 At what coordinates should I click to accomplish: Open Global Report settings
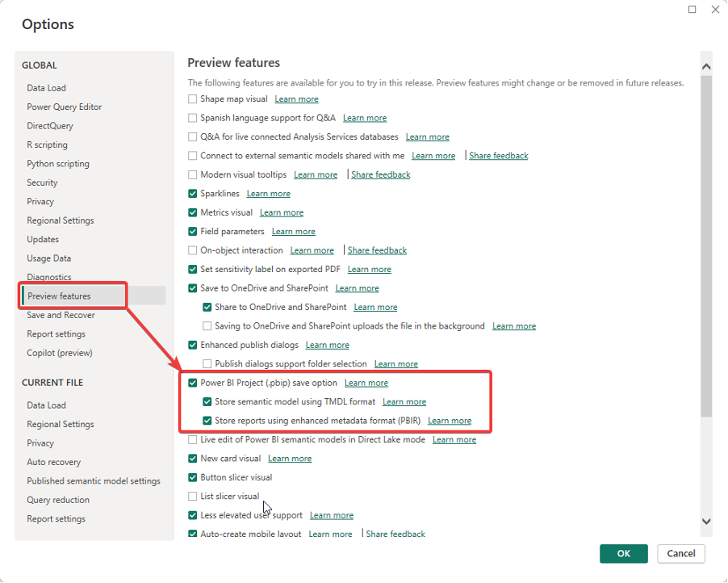pyautogui.click(x=56, y=334)
